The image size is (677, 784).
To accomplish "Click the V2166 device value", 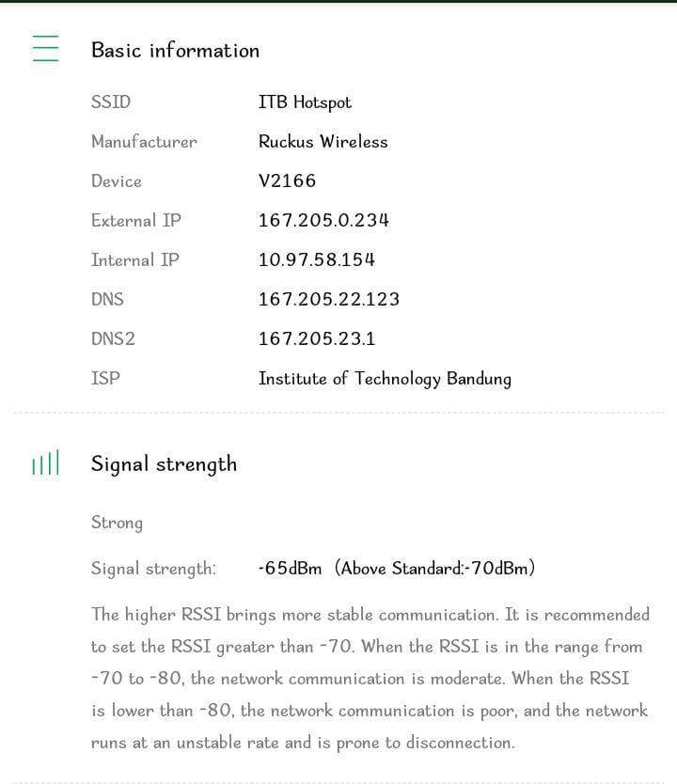I will click(287, 181).
